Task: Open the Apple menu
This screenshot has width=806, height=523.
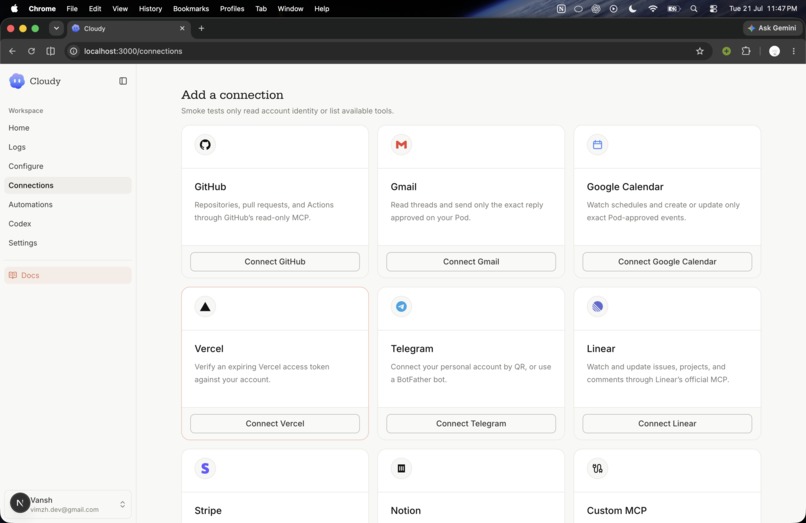Action: pos(14,9)
